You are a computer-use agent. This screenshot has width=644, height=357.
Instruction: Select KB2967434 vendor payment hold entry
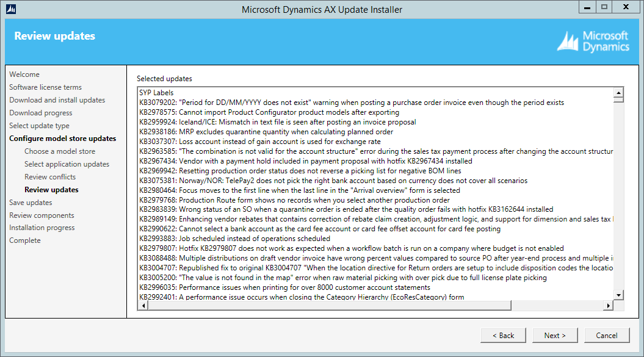click(306, 161)
